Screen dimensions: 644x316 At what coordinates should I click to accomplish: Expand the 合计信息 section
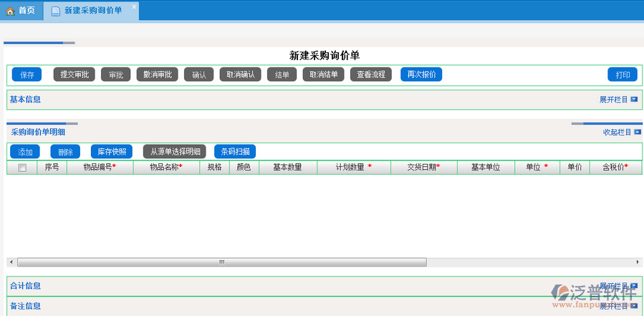618,286
